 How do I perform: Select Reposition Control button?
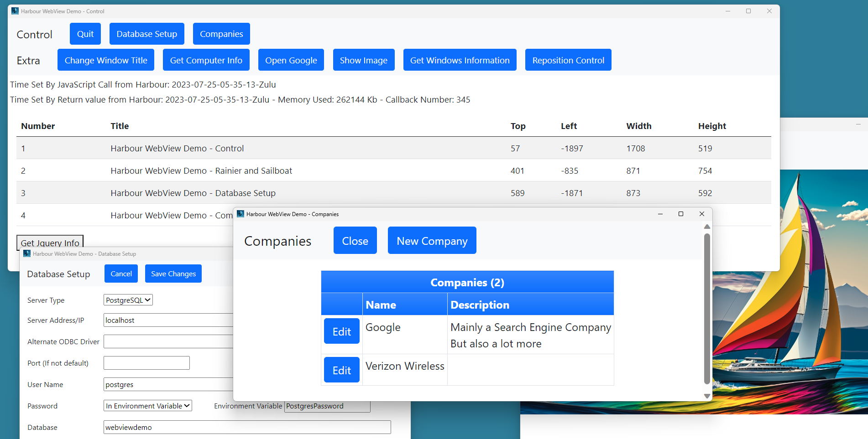click(x=568, y=60)
